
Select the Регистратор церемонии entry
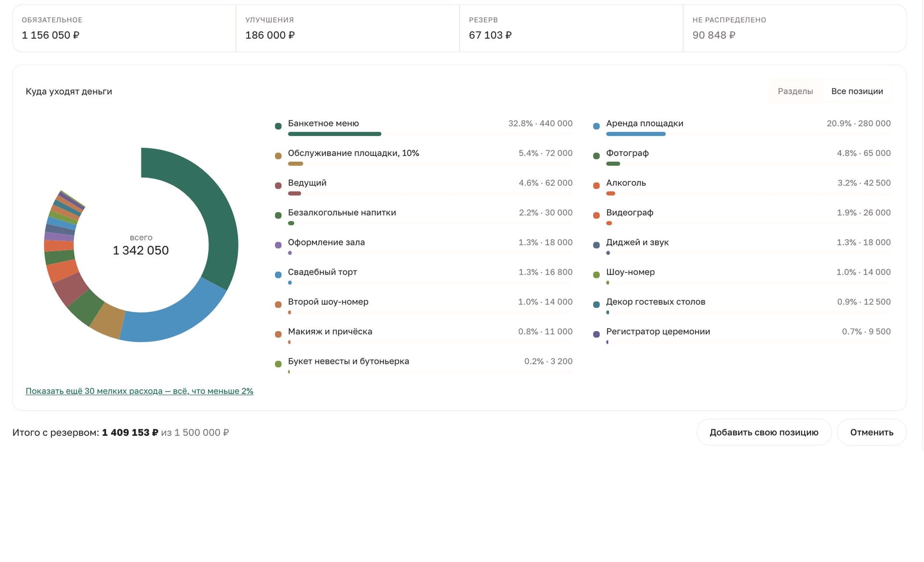742,337
